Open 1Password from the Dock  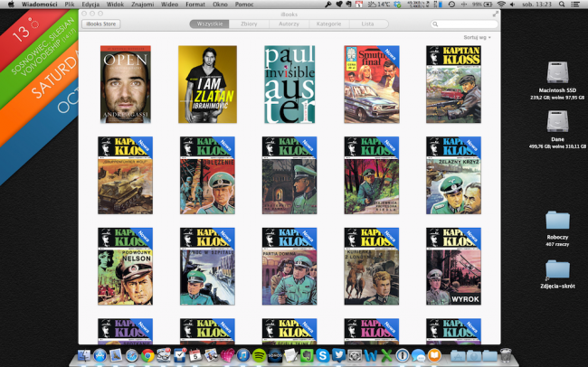point(402,354)
